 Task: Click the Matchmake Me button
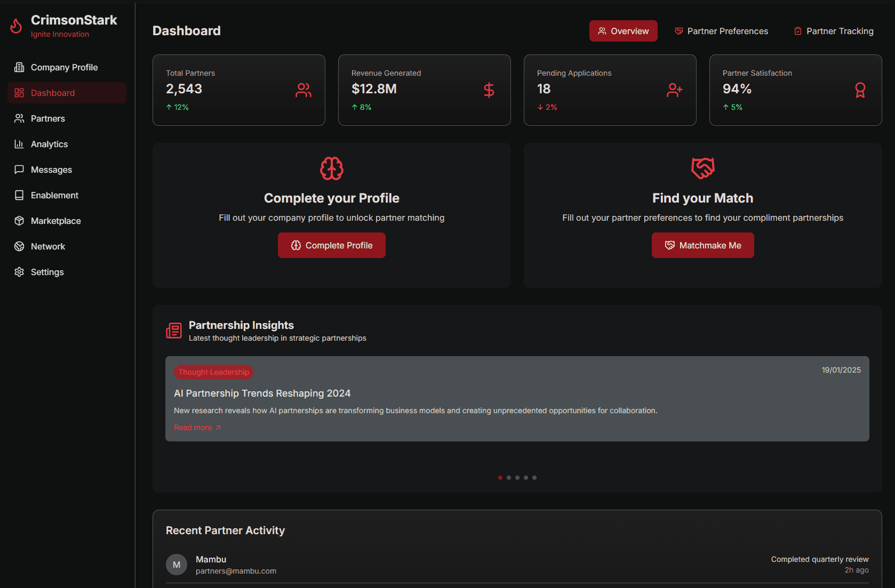point(703,245)
